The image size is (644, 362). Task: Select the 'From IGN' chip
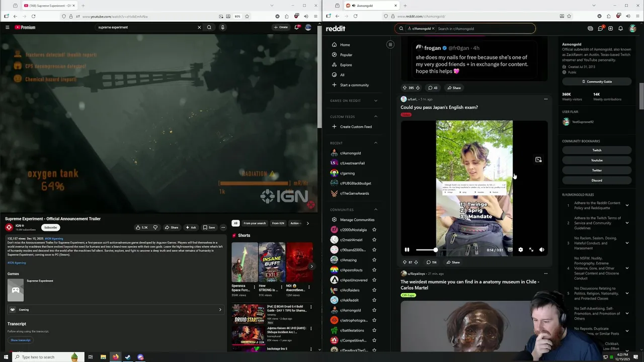(x=278, y=223)
